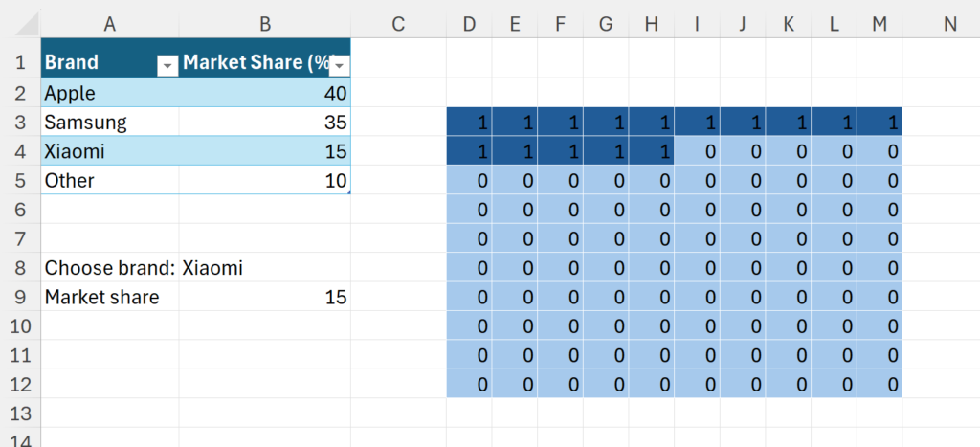Select the Xiaomi brand chooser cell B8
Screen dimensions: 980x447
[x=264, y=268]
